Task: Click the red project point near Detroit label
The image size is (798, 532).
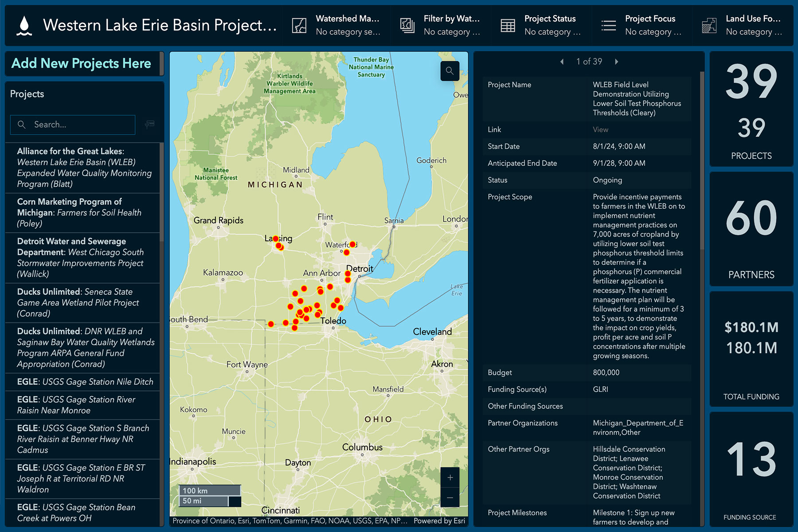Action: coord(348,274)
